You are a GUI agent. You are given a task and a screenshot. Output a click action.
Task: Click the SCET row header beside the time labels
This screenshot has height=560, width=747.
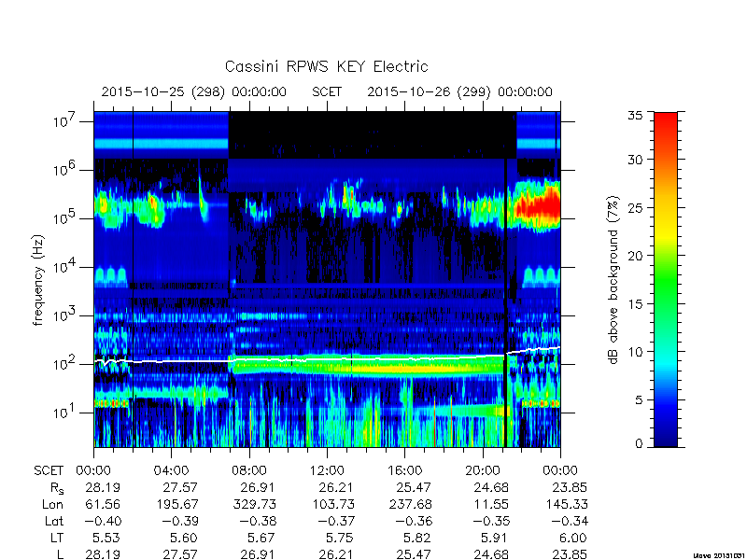(x=49, y=470)
